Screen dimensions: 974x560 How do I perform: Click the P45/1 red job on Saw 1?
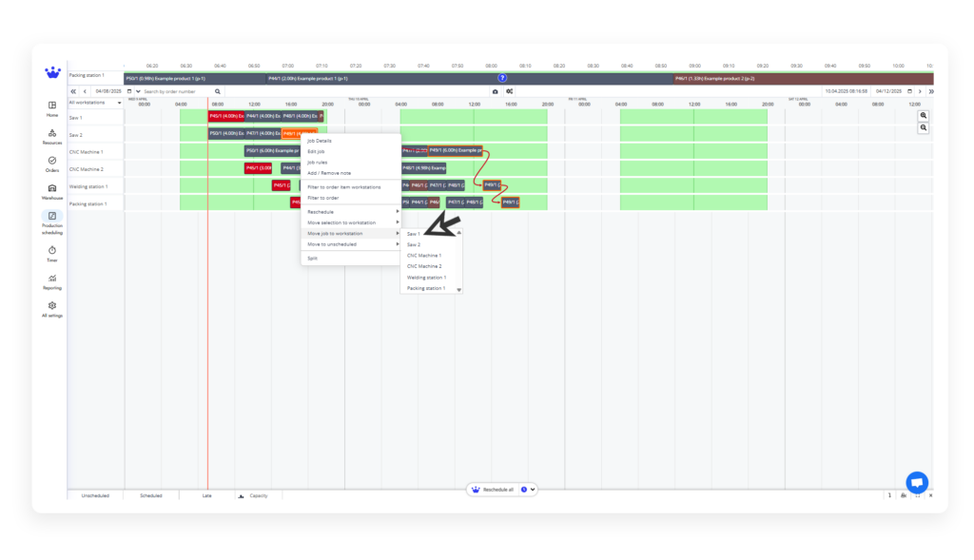click(225, 116)
